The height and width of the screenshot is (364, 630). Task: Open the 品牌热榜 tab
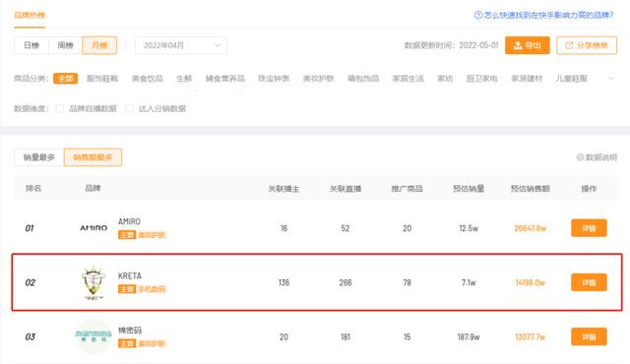[30, 16]
